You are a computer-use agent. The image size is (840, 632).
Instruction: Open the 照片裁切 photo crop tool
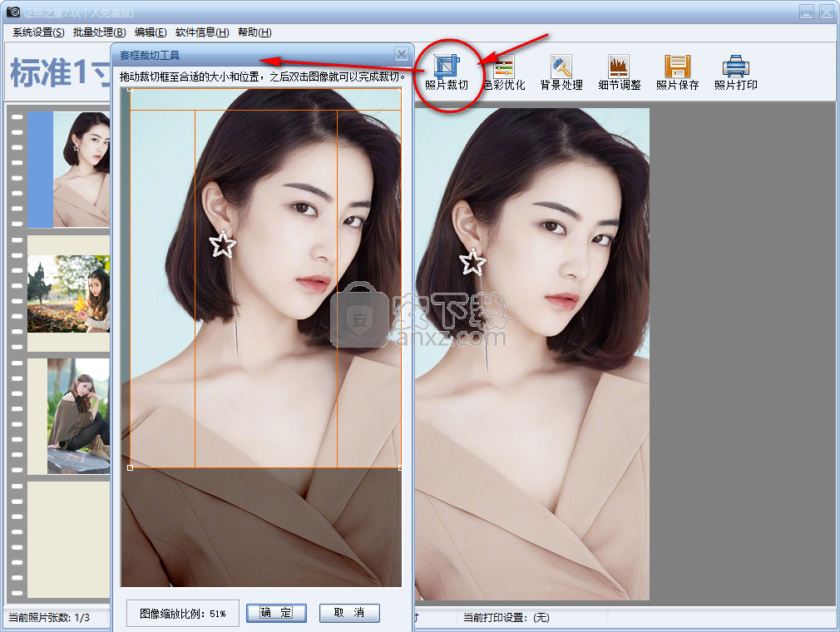[x=447, y=72]
